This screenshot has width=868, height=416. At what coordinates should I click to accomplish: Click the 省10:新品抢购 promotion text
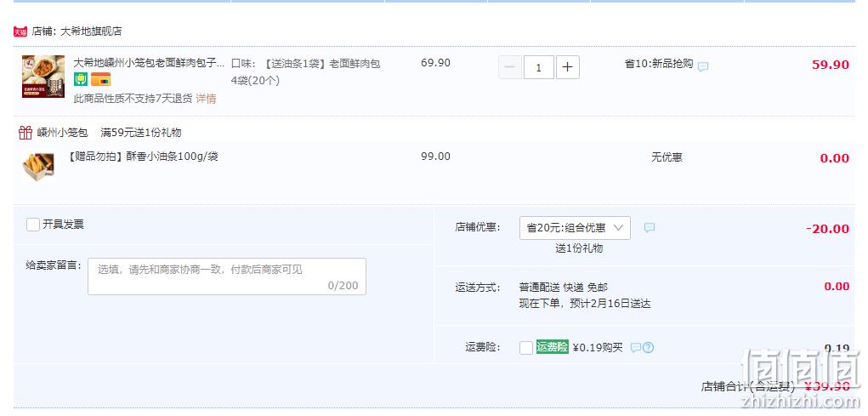(x=659, y=64)
